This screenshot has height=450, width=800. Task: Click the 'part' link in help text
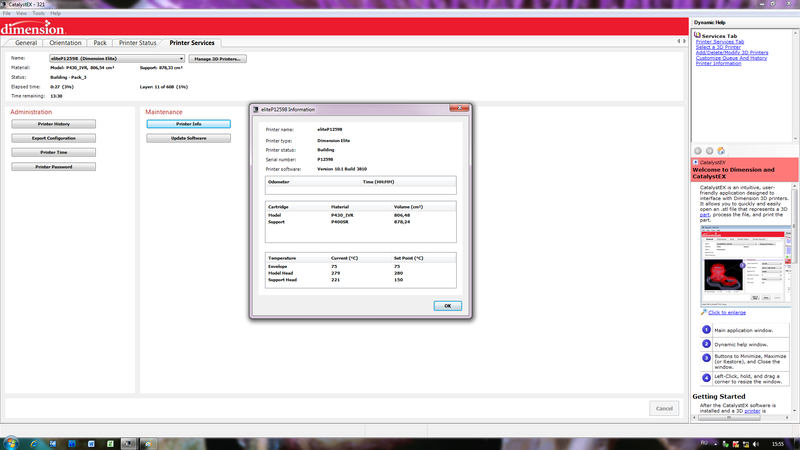click(x=705, y=215)
